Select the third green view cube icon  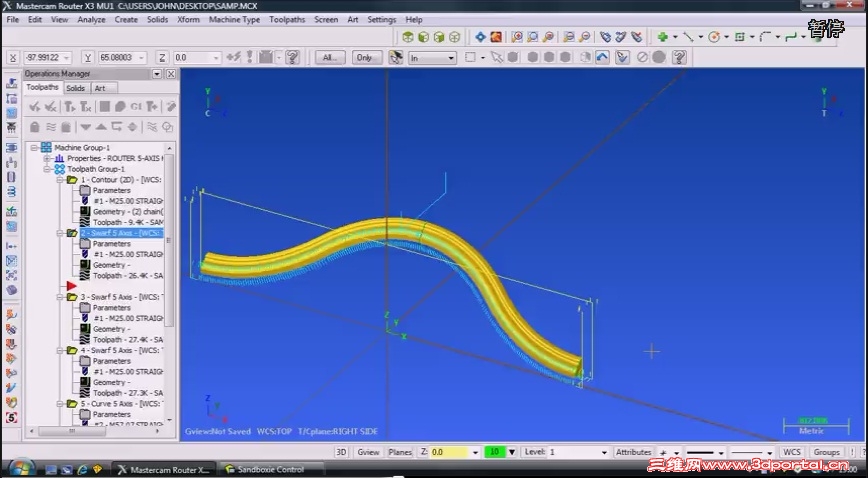(x=439, y=37)
